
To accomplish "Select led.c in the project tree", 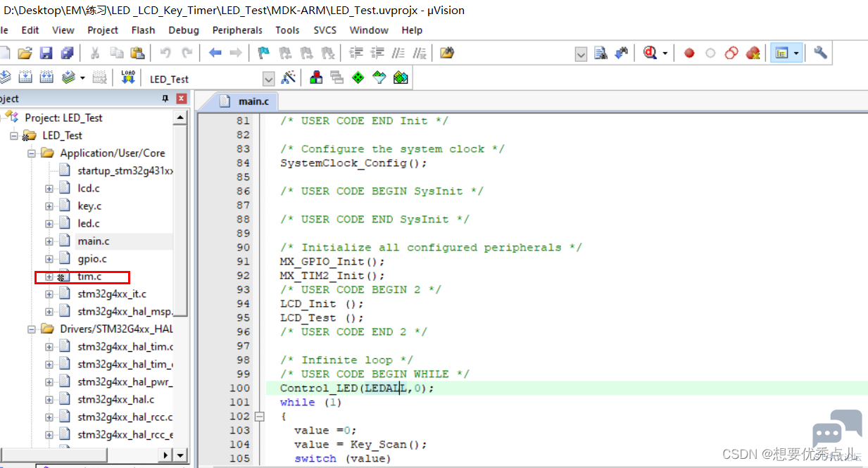I will pyautogui.click(x=89, y=223).
